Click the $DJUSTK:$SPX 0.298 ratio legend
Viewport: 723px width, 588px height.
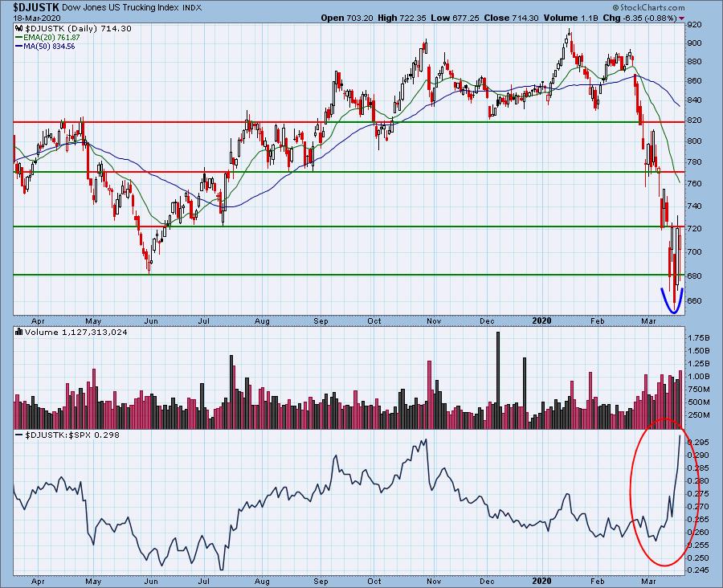tap(72, 435)
